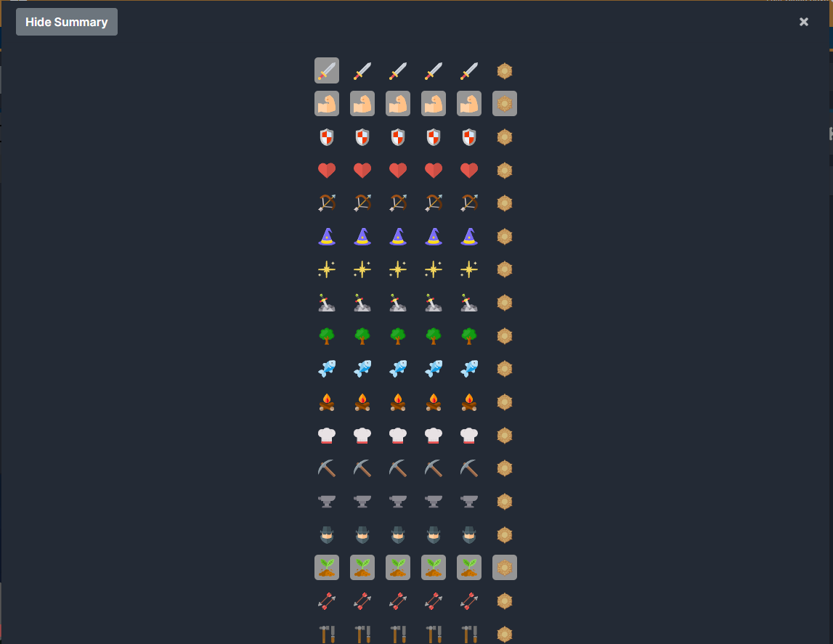
Task: Click the golden medallion beside the shield icons
Action: [x=504, y=137]
